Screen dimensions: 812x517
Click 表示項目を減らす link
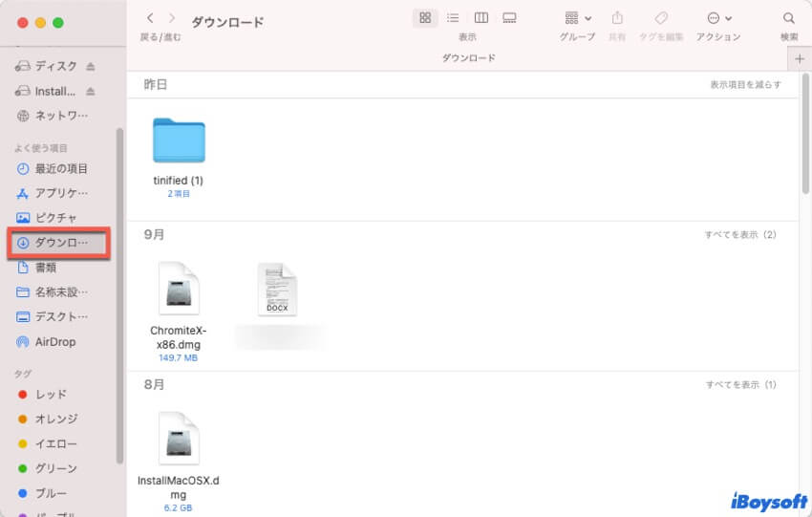pos(745,84)
